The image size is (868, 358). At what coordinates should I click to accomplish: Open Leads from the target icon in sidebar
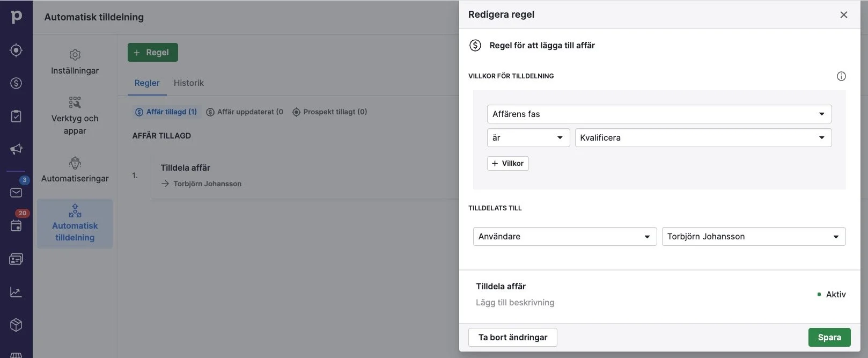coord(16,50)
